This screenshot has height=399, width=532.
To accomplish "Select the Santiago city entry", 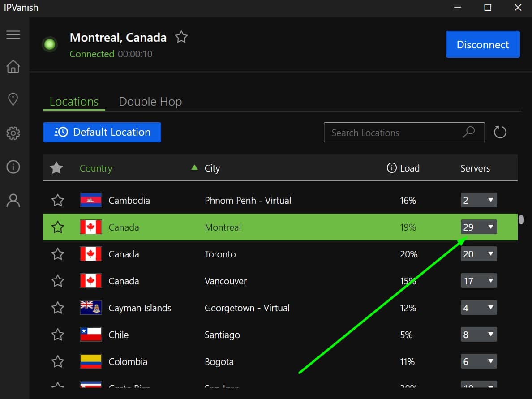I will point(222,335).
